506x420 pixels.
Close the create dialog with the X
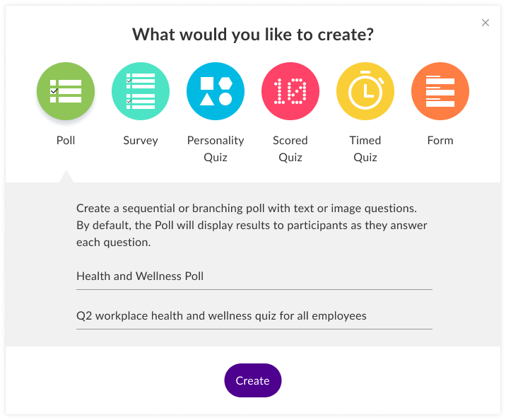[486, 23]
